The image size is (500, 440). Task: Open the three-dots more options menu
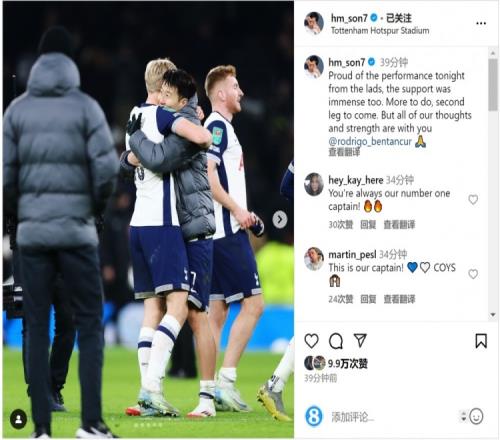coord(481,23)
